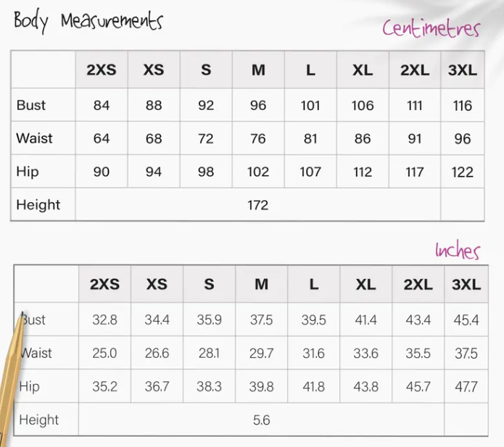Select the Hip row label in the centimetres table
Image resolution: width=504 pixels, height=447 pixels.
[x=28, y=172]
